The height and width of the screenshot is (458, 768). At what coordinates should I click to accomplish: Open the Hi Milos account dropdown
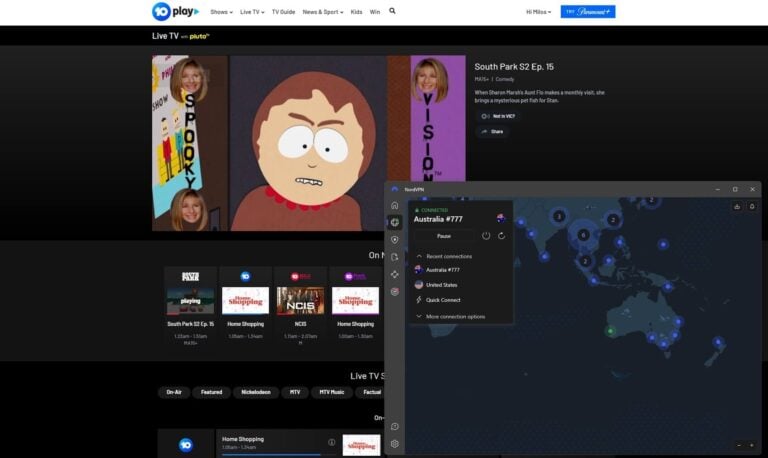coord(538,12)
